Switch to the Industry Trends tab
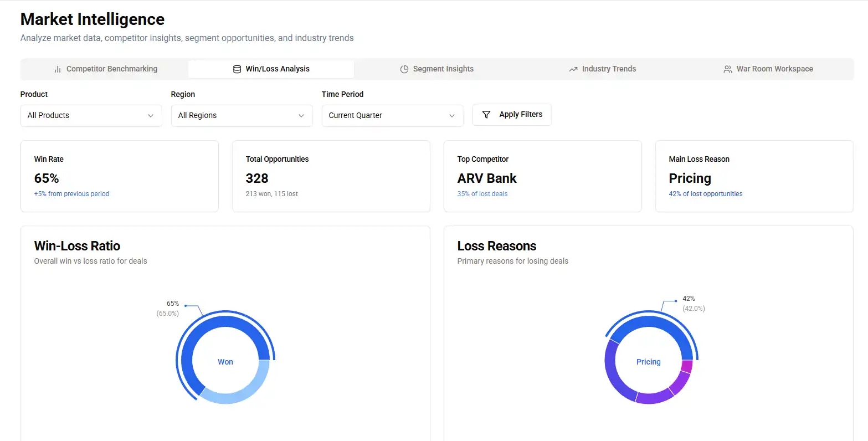The width and height of the screenshot is (868, 441). (x=603, y=69)
